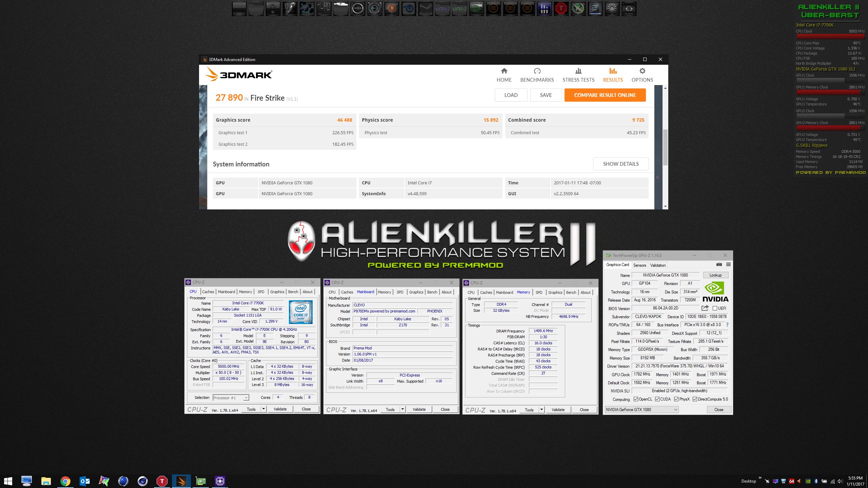This screenshot has height=488, width=868.
Task: Click the Graphics score 46 488 row
Action: click(284, 120)
